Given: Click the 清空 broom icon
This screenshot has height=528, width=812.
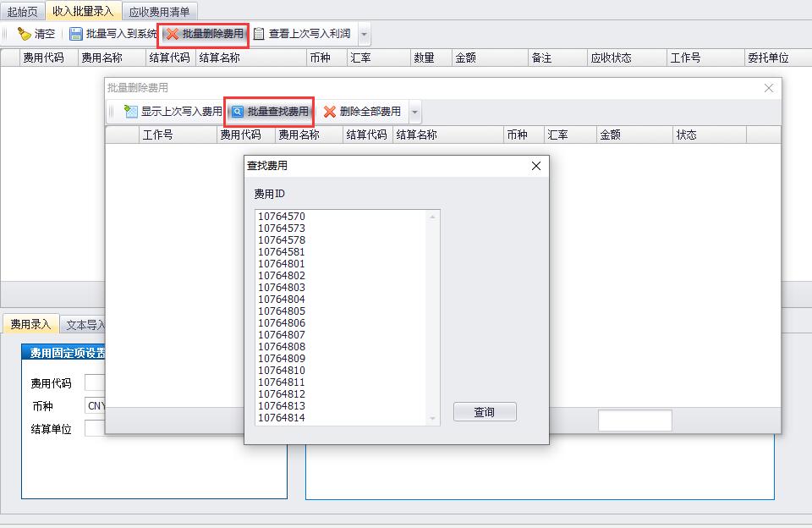Looking at the screenshot, I should click(x=24, y=34).
